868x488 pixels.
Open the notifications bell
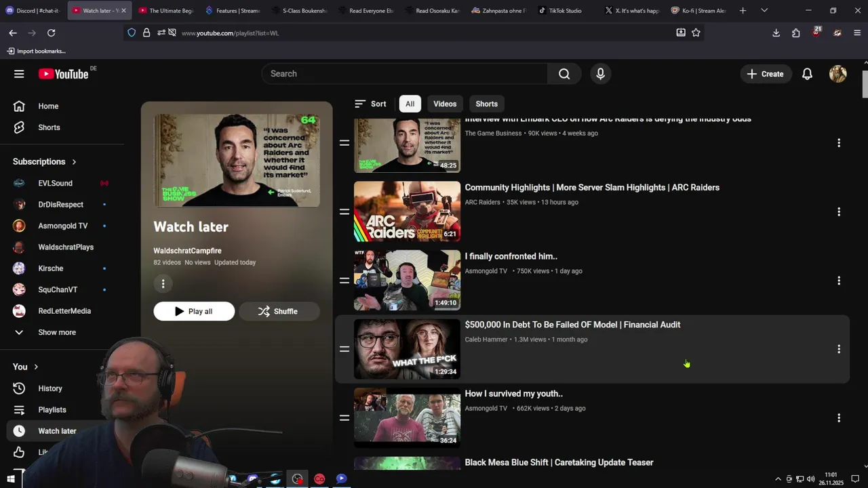coord(807,74)
